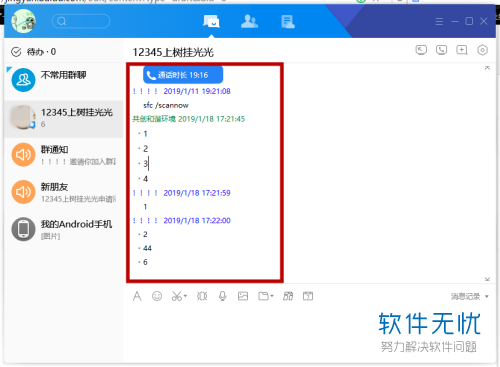The width and height of the screenshot is (500, 367).
Task: Click the remote desktop share icon
Action: point(421,50)
